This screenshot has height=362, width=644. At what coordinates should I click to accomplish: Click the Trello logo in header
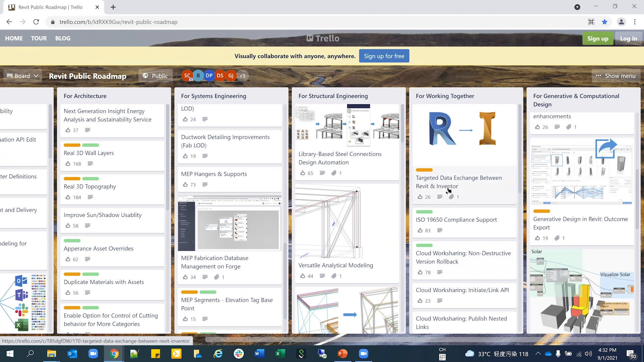click(x=323, y=38)
